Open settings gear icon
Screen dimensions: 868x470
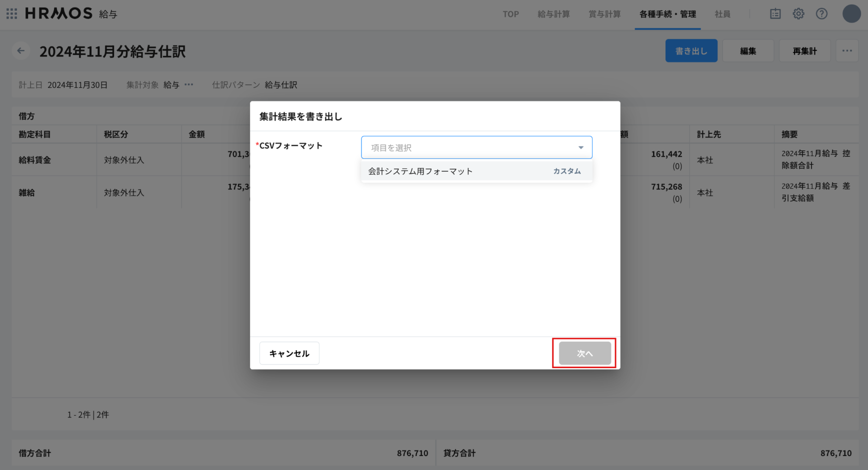click(x=798, y=14)
